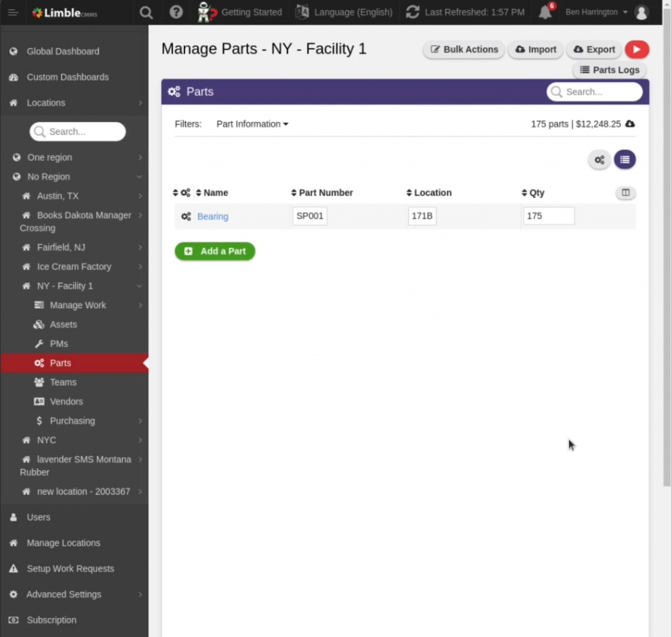Open the notifications bell
The width and height of the screenshot is (672, 637).
pos(545,12)
